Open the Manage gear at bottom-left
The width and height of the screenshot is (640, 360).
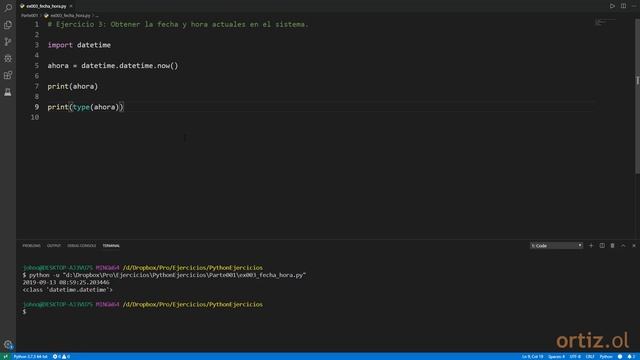[8, 345]
